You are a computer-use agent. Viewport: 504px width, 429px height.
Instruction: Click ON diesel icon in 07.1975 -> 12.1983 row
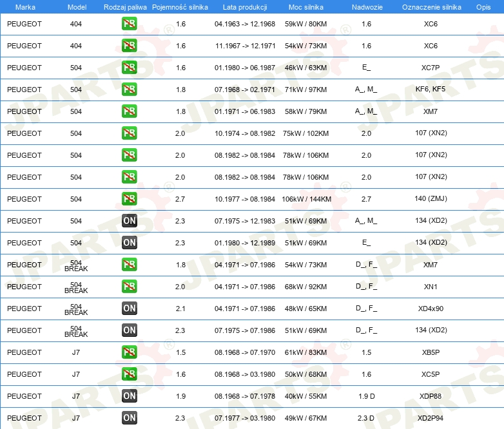click(x=129, y=221)
